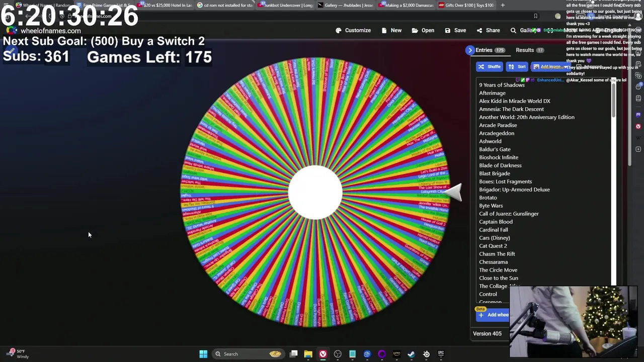Image resolution: width=644 pixels, height=362 pixels.
Task: Click the taskbar Search box
Action: pyautogui.click(x=248, y=354)
